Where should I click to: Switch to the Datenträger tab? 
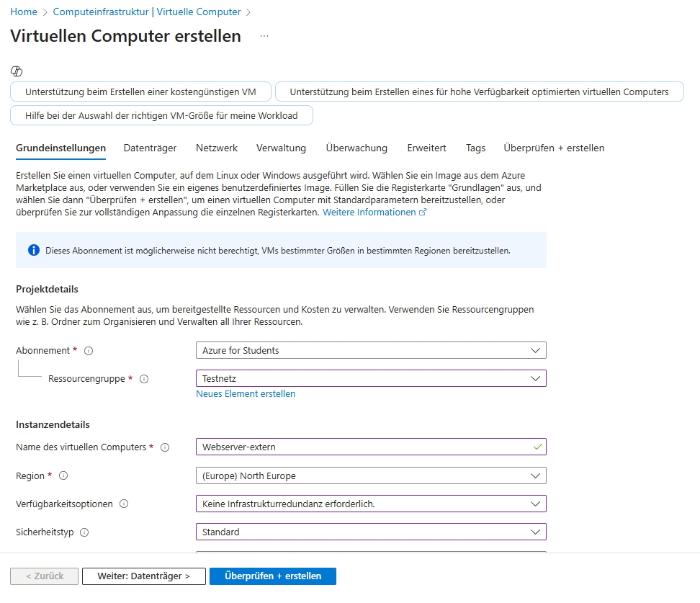150,148
